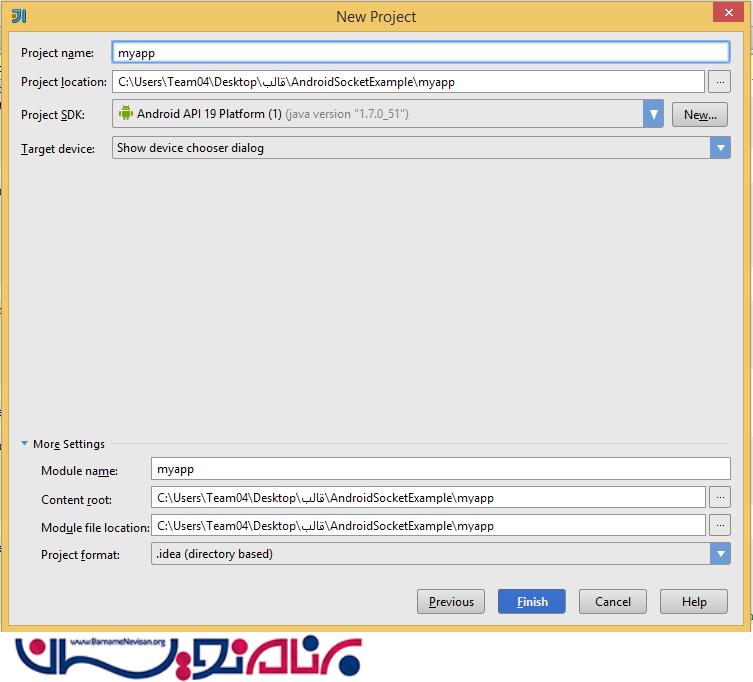Image resolution: width=753 pixels, height=682 pixels.
Task: Open Help for the dialog
Action: (694, 601)
